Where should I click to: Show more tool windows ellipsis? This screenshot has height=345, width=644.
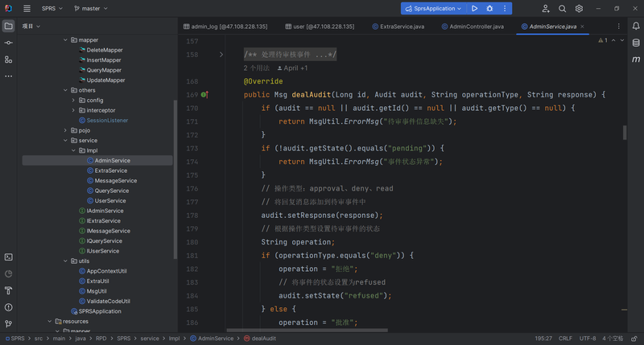[x=8, y=76]
